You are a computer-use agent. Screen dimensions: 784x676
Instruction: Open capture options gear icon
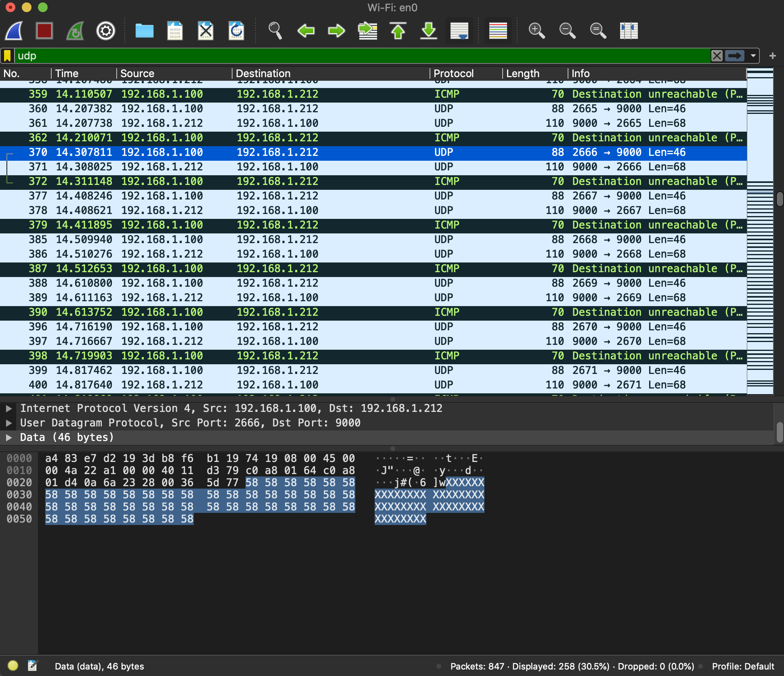click(x=106, y=31)
